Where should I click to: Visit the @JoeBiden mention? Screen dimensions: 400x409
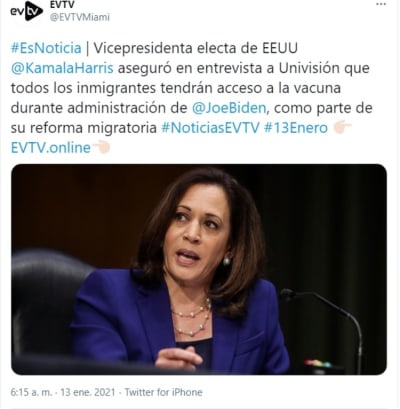click(229, 108)
